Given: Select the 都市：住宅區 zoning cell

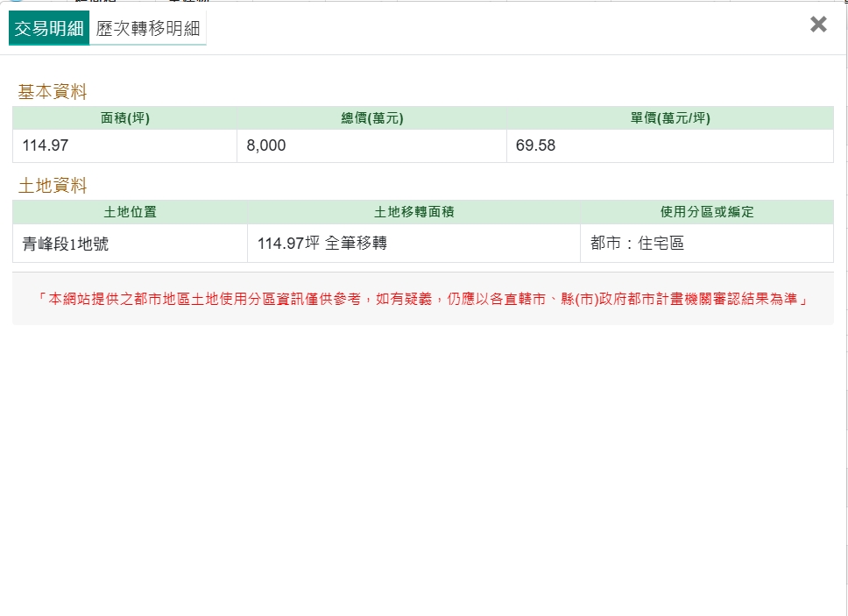Looking at the screenshot, I should 637,244.
